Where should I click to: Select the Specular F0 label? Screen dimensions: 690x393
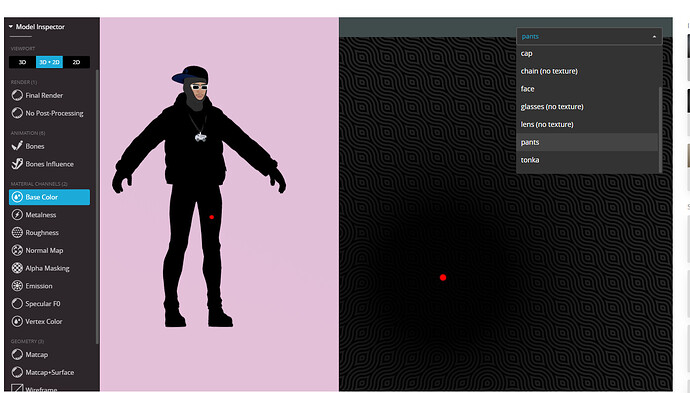(43, 304)
